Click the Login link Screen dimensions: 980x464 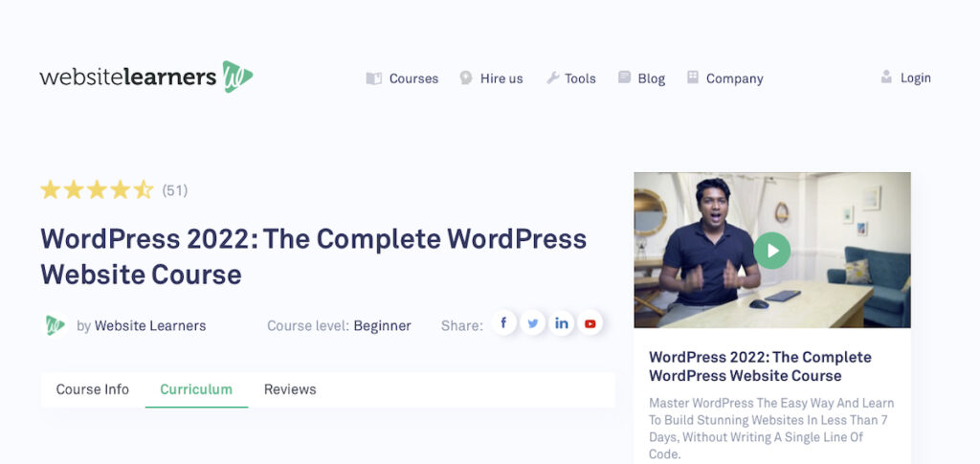tap(916, 78)
